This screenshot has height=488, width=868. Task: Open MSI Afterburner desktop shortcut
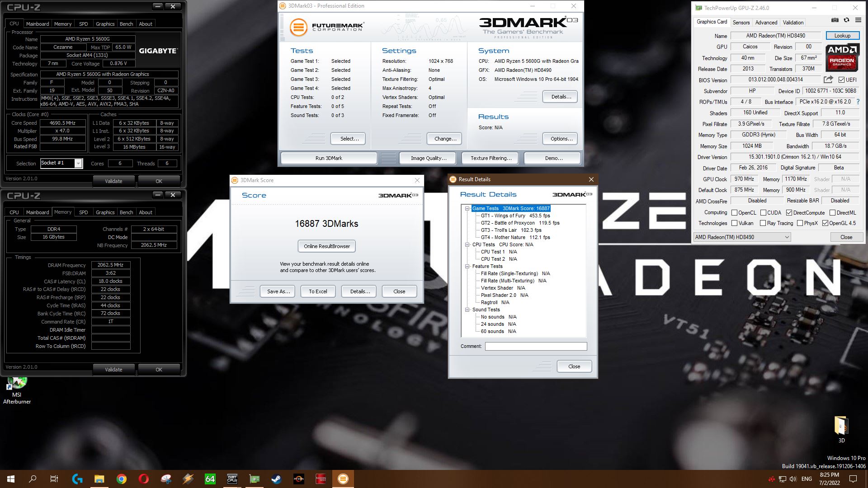pyautogui.click(x=17, y=391)
